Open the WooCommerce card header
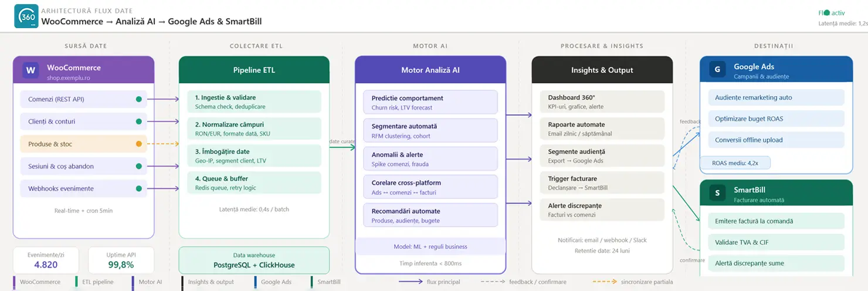 coord(83,70)
